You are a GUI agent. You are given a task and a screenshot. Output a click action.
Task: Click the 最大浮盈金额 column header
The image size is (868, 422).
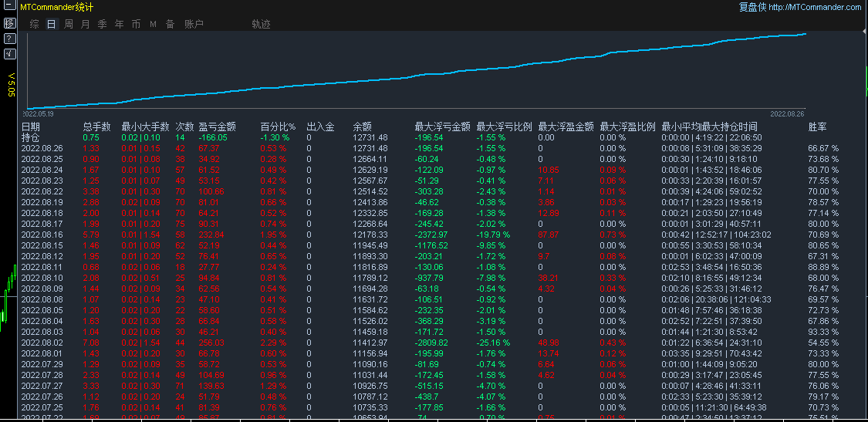[x=566, y=127]
